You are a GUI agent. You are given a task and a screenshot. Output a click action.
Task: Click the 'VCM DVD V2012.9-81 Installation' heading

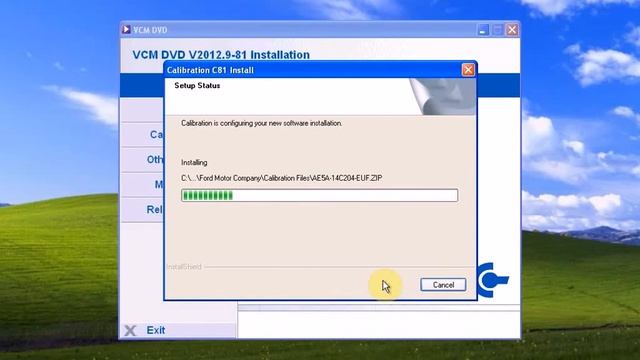tap(221, 55)
